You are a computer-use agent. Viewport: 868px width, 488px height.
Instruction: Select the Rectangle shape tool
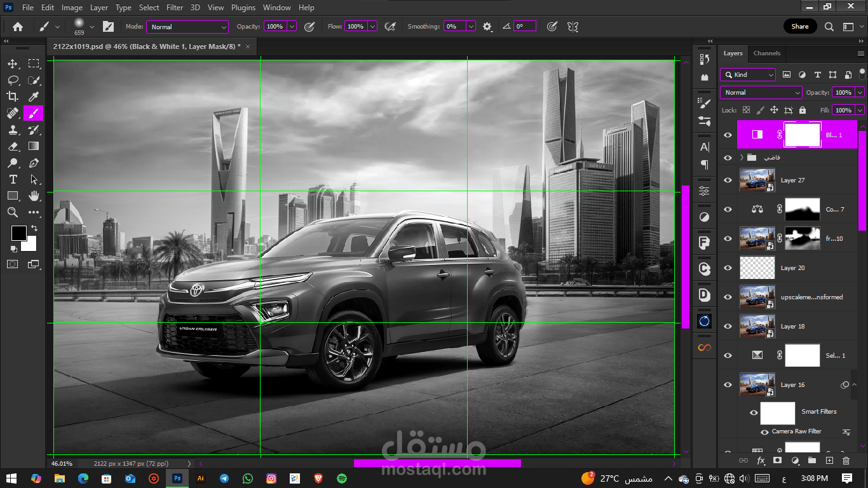click(13, 196)
